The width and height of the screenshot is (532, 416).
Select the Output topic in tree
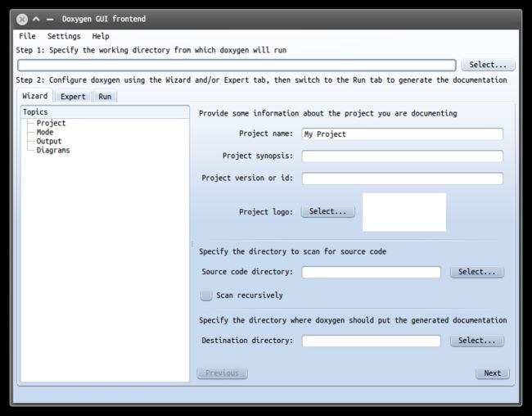coord(49,141)
